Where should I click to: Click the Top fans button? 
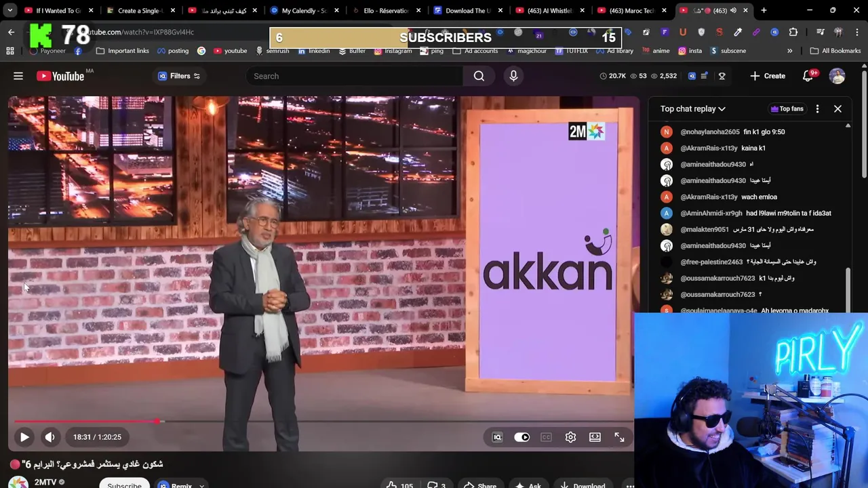(787, 108)
